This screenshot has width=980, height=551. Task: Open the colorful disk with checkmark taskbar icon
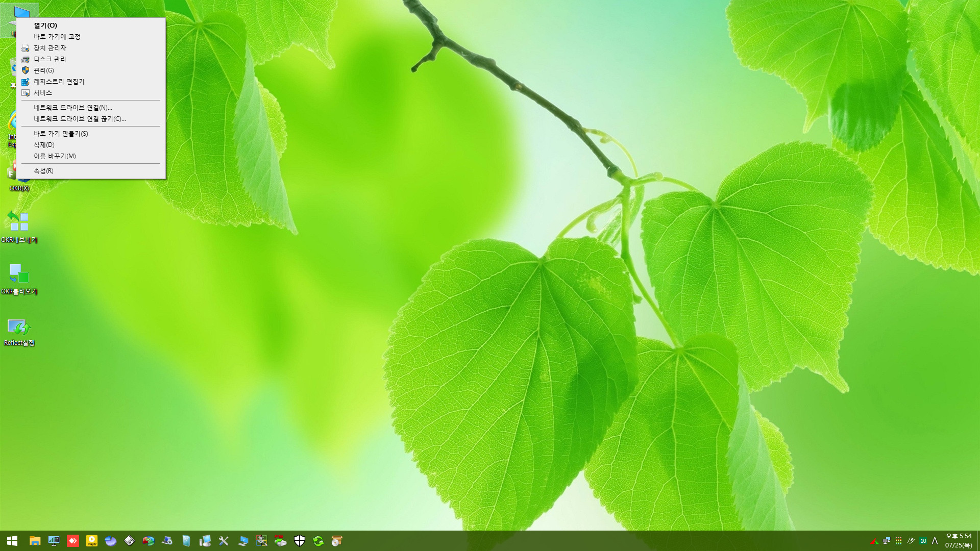[x=149, y=541]
